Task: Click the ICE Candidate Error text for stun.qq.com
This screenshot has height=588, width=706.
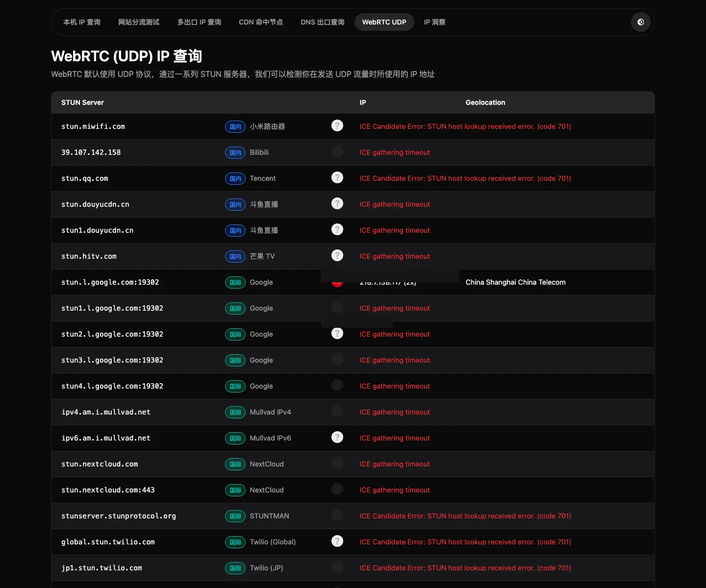Action: coord(465,178)
